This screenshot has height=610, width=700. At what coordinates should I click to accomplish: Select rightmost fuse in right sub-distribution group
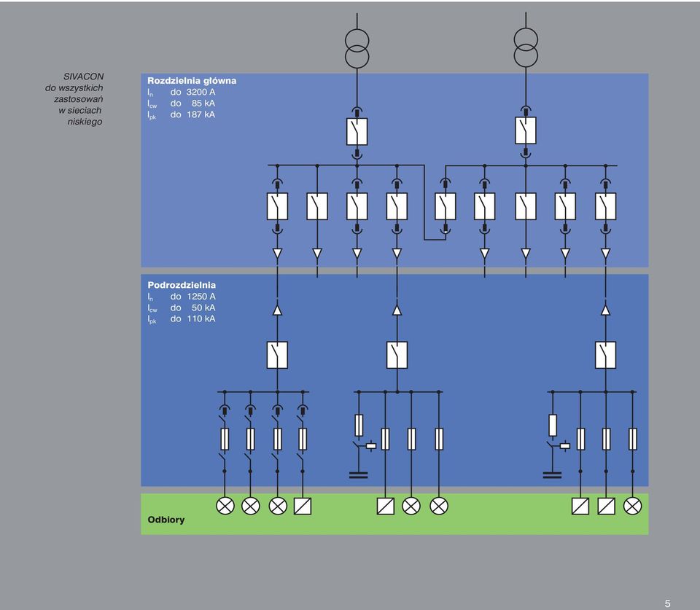[x=632, y=439]
